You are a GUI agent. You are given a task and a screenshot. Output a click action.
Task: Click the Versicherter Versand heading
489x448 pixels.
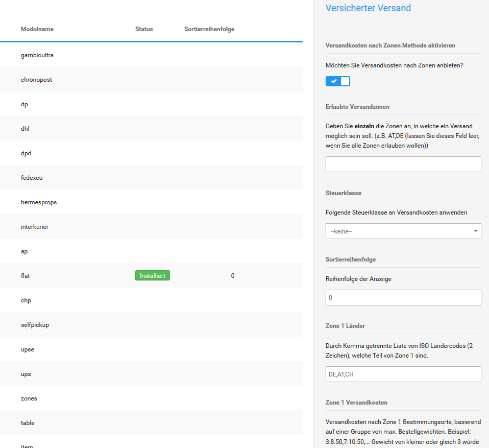tap(368, 8)
